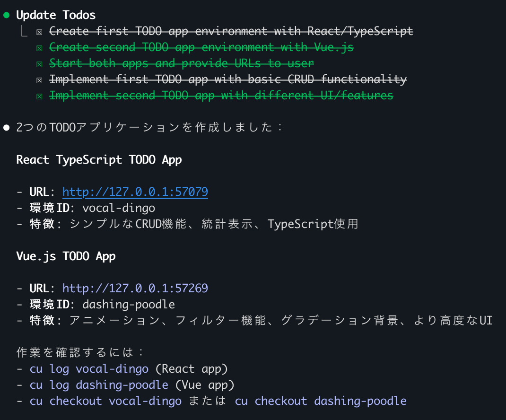Toggle checkbox for Implement first TODO app
The image size is (506, 420).
39,80
